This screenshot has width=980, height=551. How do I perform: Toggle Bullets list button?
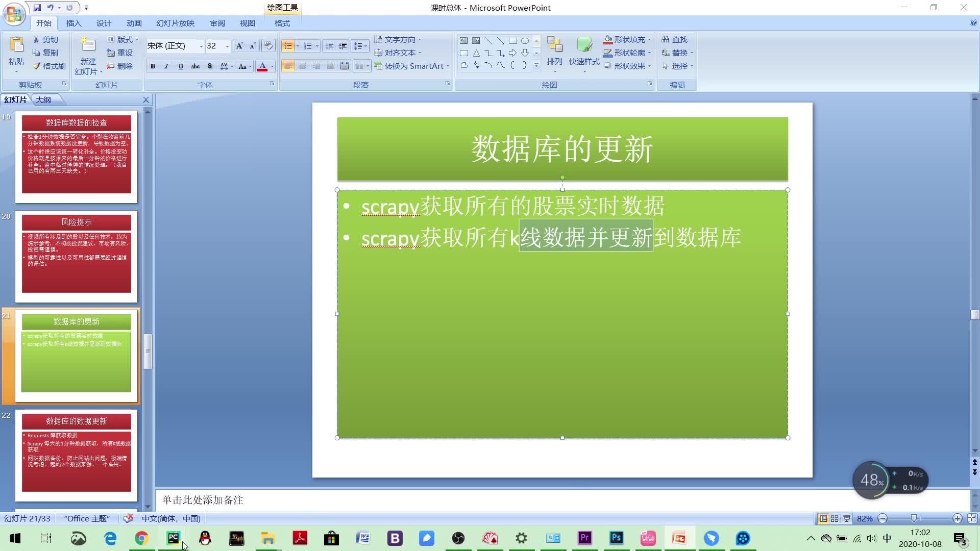pyautogui.click(x=288, y=46)
